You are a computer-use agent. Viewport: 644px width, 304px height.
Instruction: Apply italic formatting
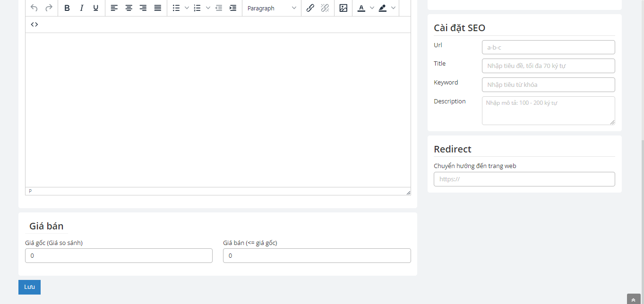click(x=81, y=8)
